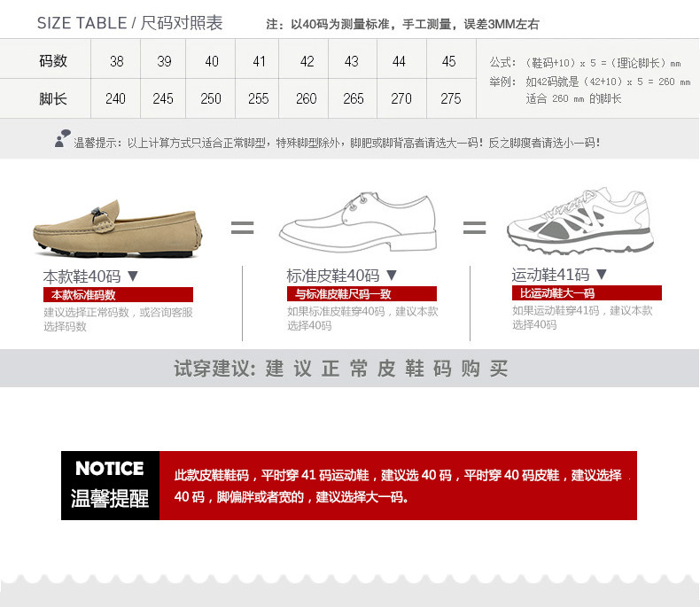Click the red 本款标准码数 label
The image size is (700, 607).
pos(119,294)
